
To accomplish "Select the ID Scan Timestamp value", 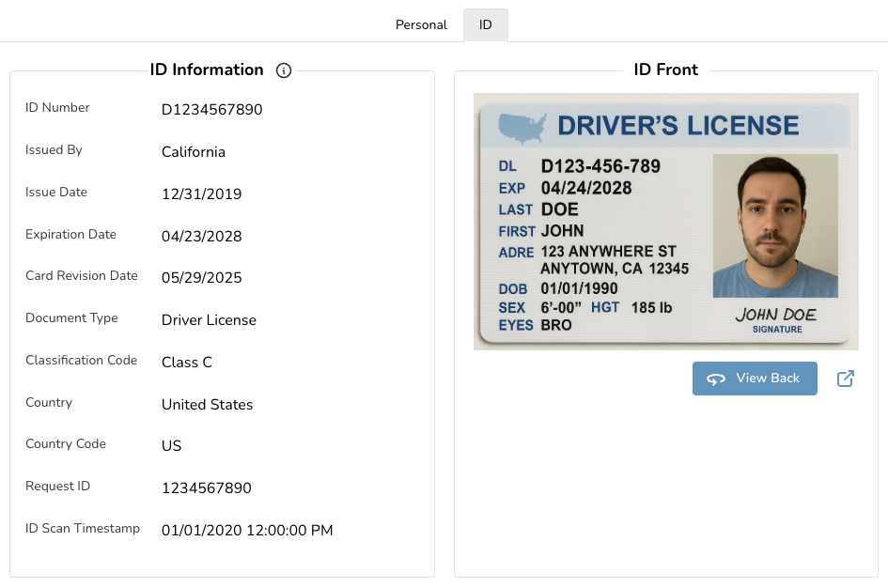I will pyautogui.click(x=247, y=531).
